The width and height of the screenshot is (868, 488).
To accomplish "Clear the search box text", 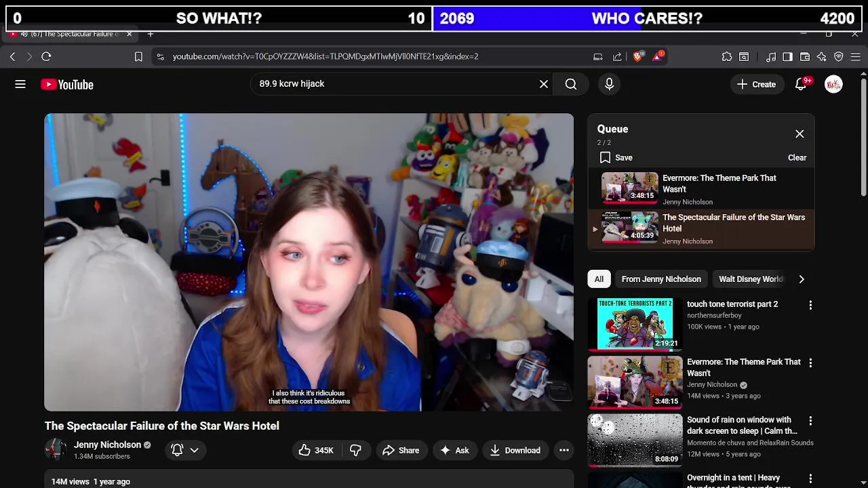I will click(x=544, y=84).
